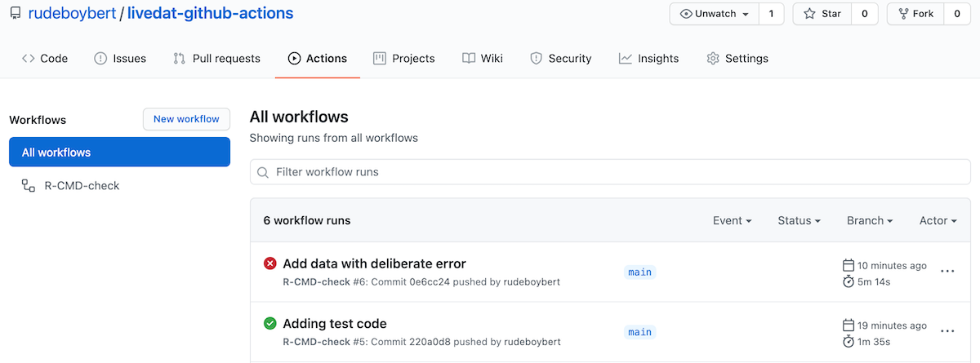Go to the Security tab
980x363 pixels.
tap(561, 59)
